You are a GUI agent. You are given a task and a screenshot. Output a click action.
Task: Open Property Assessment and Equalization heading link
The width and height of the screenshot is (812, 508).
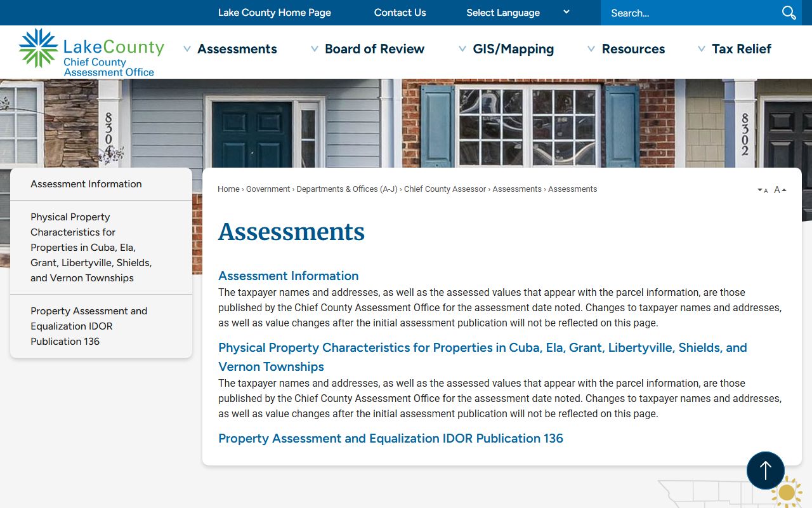coord(391,438)
